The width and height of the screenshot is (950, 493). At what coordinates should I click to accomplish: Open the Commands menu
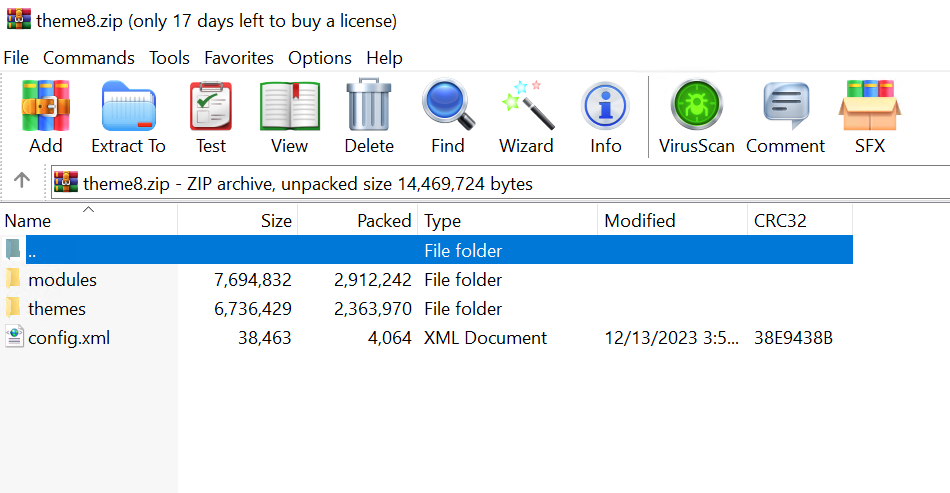tap(88, 58)
